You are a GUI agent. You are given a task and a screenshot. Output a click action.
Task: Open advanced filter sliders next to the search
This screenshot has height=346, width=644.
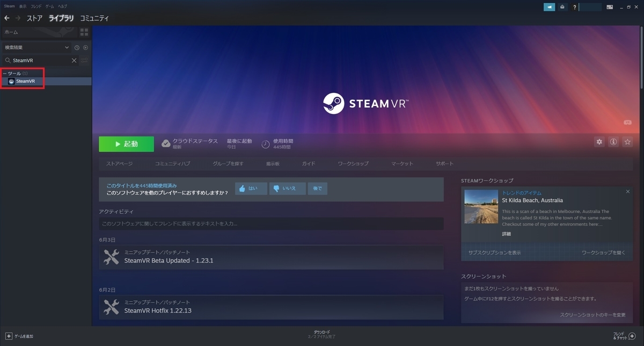pos(84,60)
